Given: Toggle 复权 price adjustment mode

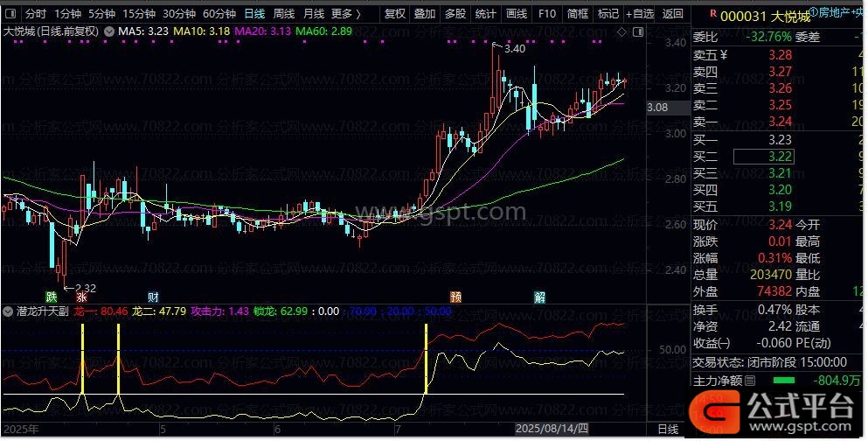Looking at the screenshot, I should click(x=395, y=13).
